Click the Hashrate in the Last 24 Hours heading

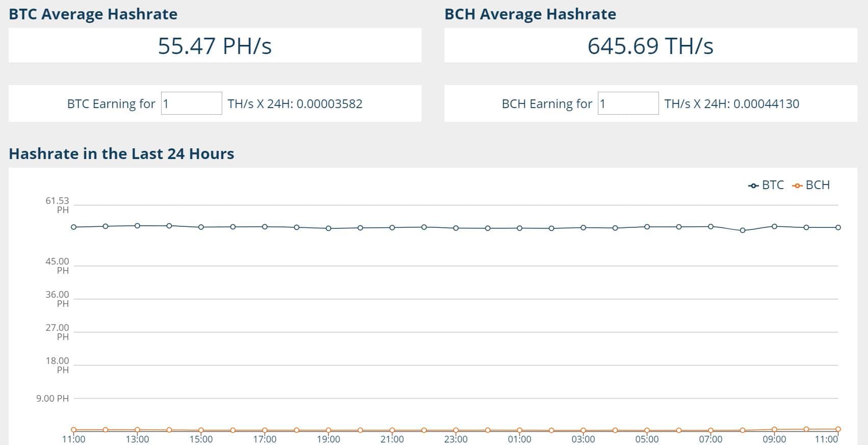pos(121,154)
